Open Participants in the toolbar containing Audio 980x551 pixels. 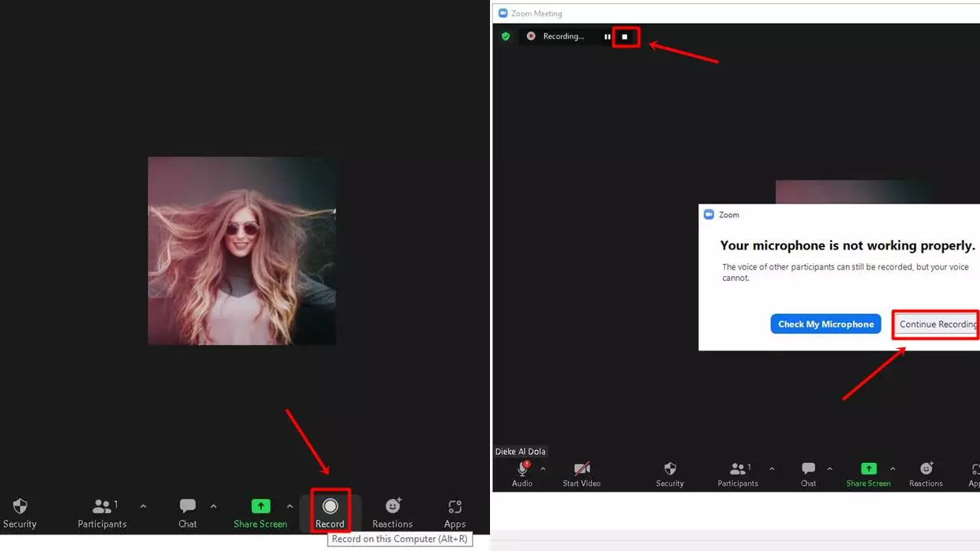click(x=737, y=473)
